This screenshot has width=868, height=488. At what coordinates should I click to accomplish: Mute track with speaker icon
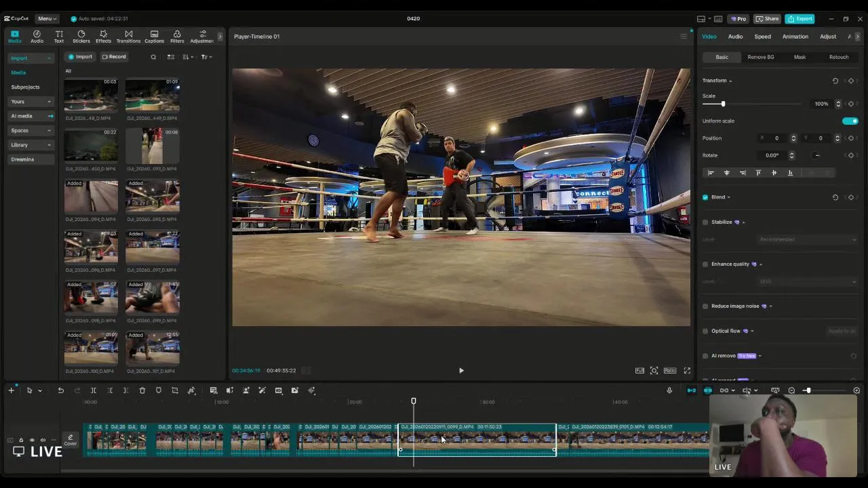pos(43,440)
